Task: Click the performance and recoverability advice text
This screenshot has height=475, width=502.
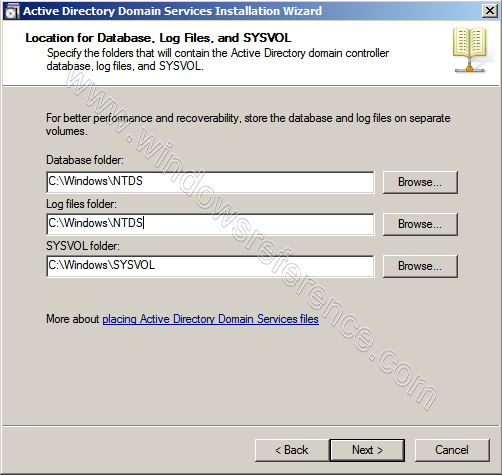Action: tap(248, 124)
